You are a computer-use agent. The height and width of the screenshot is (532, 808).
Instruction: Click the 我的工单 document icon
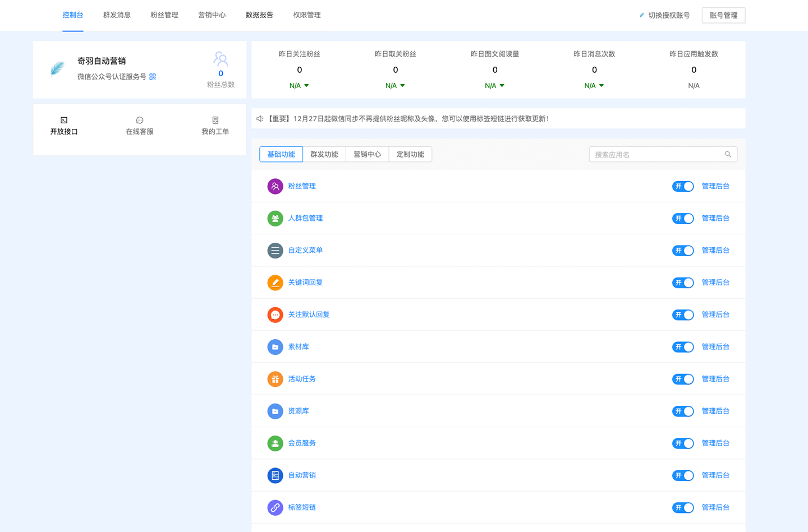coord(215,120)
